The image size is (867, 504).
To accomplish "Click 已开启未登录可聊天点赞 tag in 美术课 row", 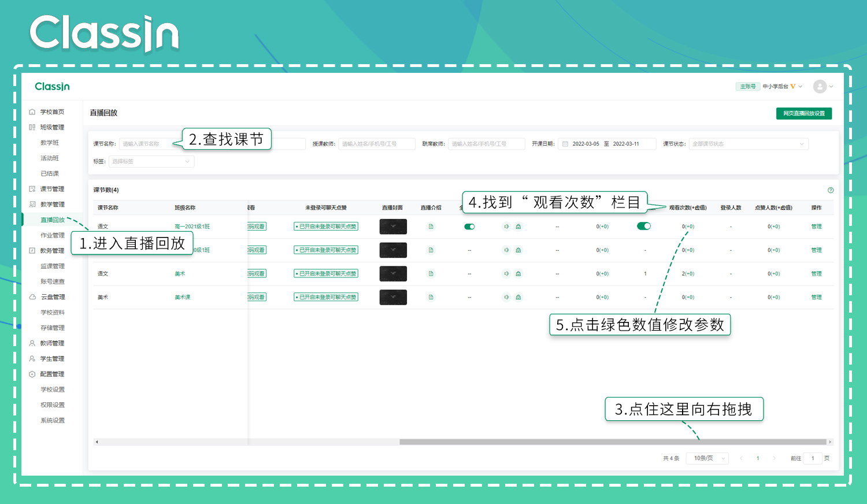I will pos(326,297).
